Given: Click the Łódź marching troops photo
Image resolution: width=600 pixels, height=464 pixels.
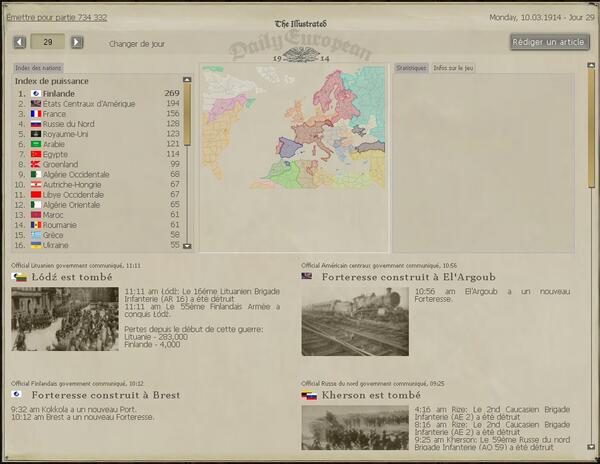Looking at the screenshot, I should pyautogui.click(x=65, y=319).
